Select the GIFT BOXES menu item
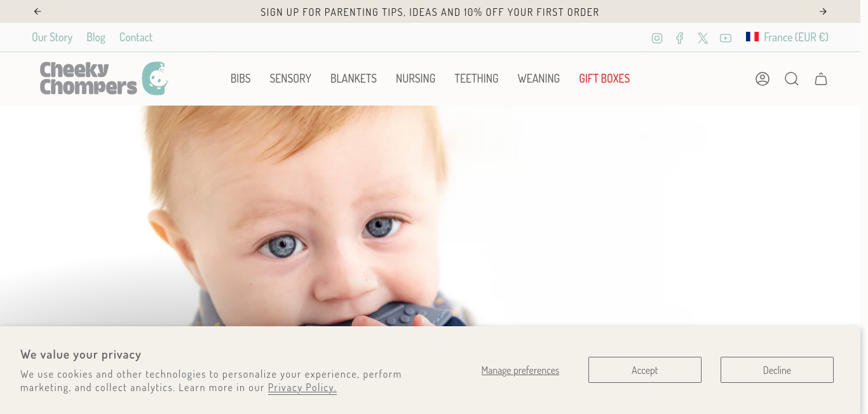Viewport: 868px width, 414px height. pyautogui.click(x=604, y=79)
